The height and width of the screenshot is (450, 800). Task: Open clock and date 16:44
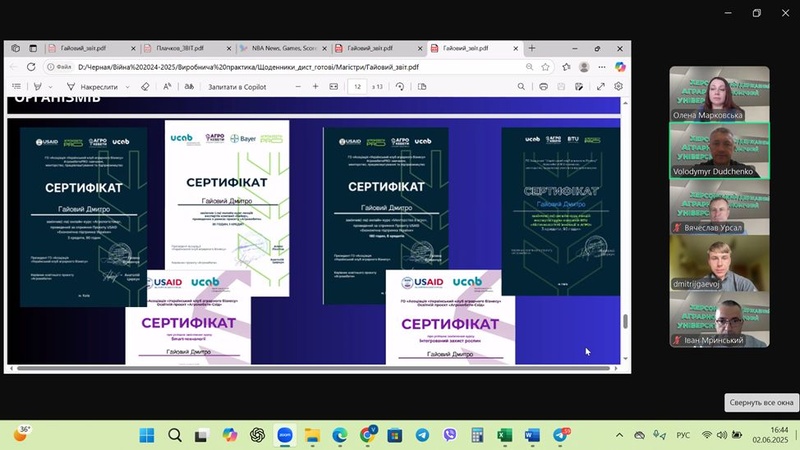[770, 435]
